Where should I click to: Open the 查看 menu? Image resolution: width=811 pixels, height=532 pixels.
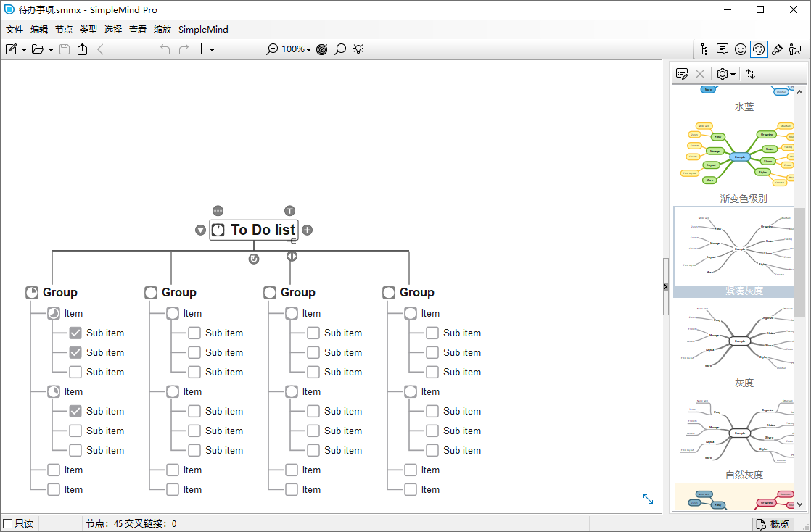pyautogui.click(x=138, y=30)
